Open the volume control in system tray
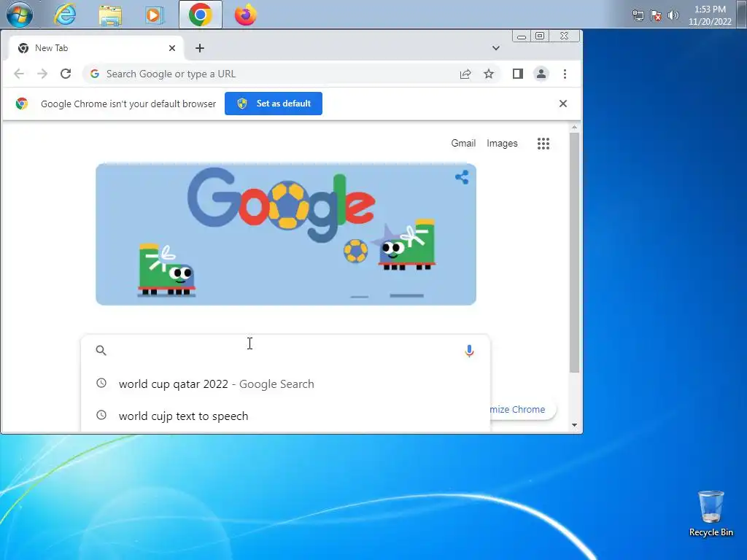The height and width of the screenshot is (560, 747). click(x=673, y=16)
